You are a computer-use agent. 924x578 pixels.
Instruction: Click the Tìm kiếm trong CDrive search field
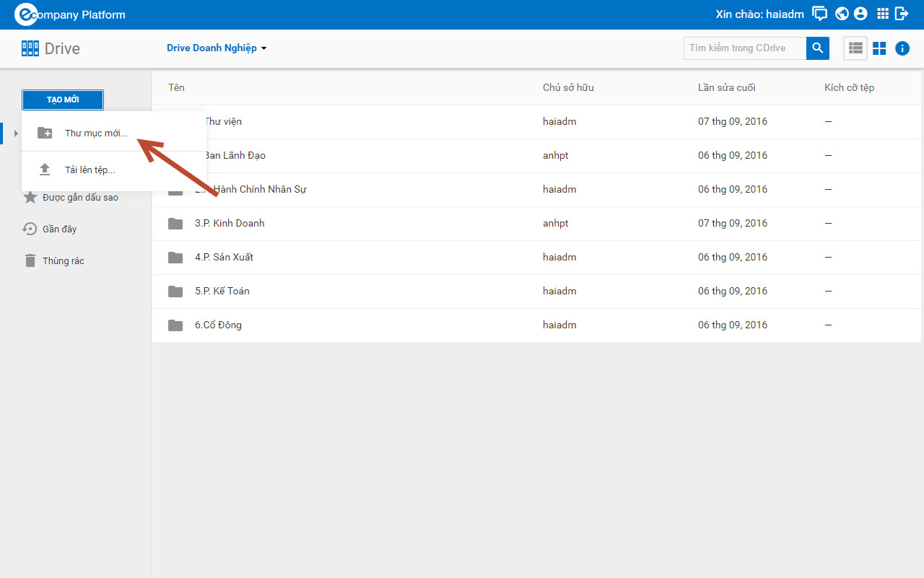745,48
